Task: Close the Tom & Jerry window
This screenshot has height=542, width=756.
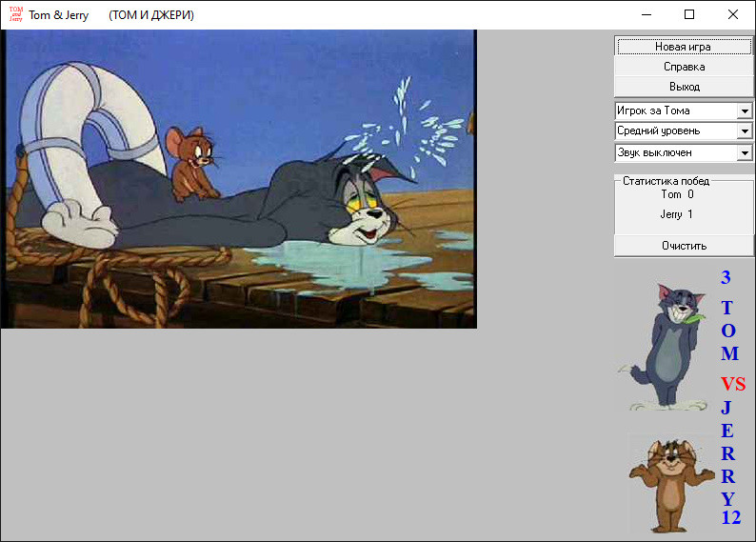Action: [733, 14]
